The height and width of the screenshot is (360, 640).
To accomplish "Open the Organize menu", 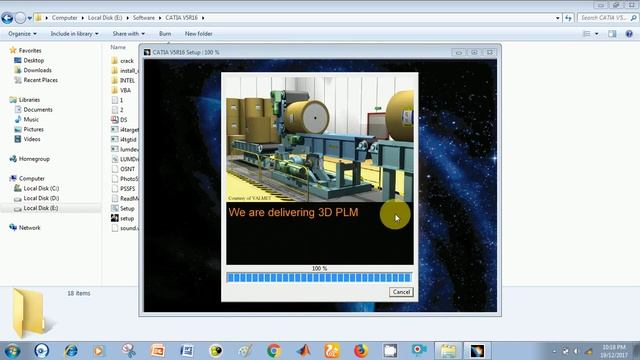I will click(x=22, y=34).
